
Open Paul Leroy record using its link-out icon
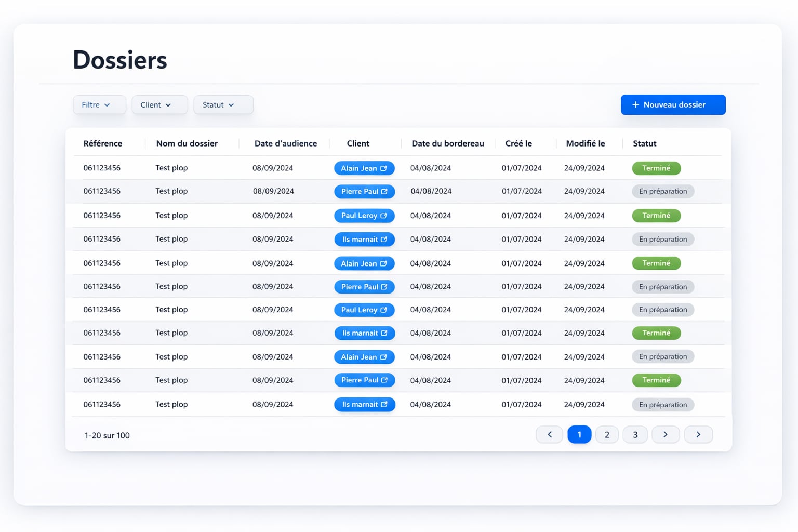[x=383, y=216]
